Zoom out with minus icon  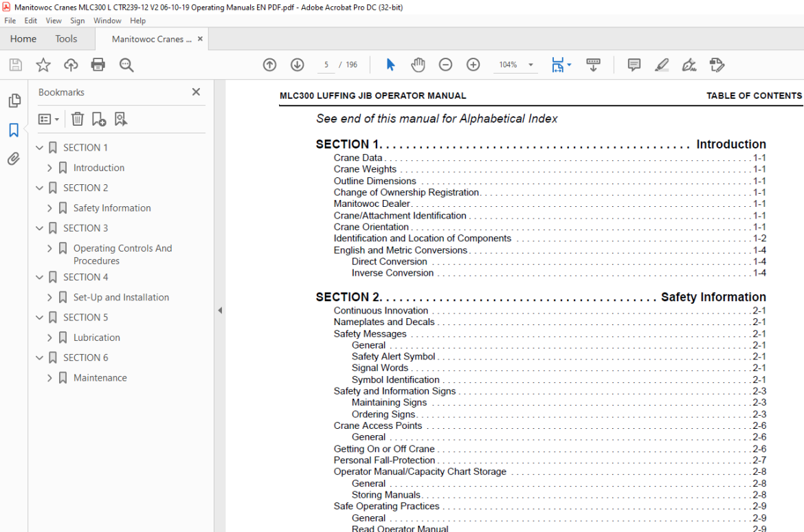tap(445, 65)
